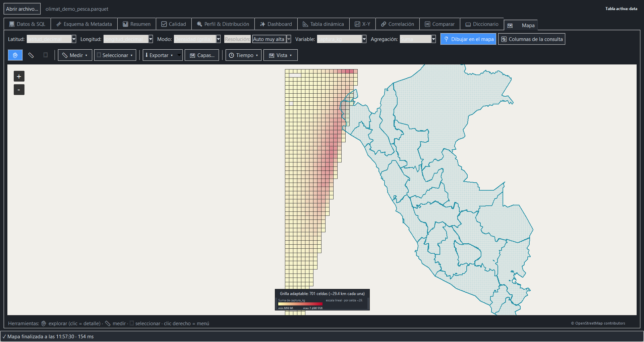Click the Abrir archivo button
This screenshot has height=342, width=644.
[22, 9]
